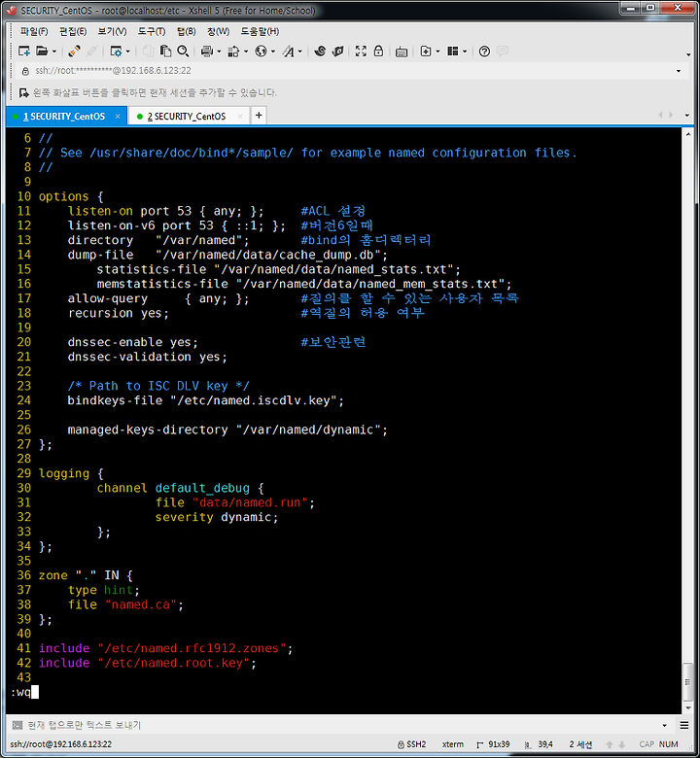This screenshot has width=700, height=758.
Task: Click the Font icon
Action: (289, 52)
